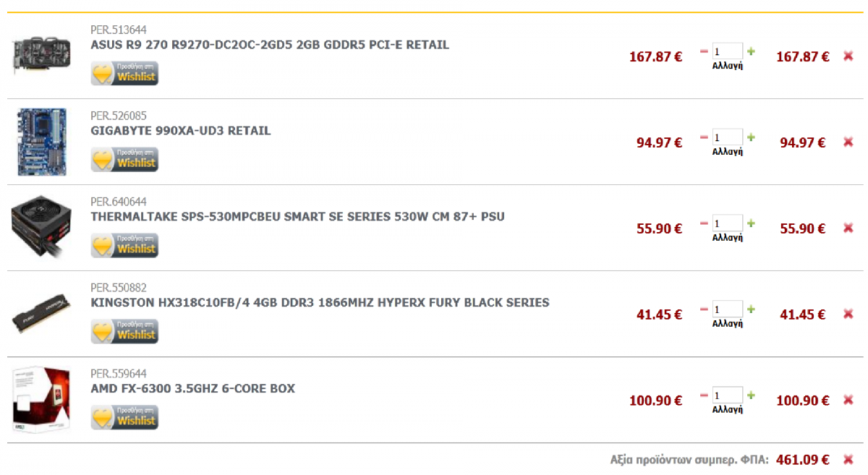Add ASUS R9 270 to Wishlist
Image resolution: width=868 pixels, height=475 pixels.
coord(124,74)
